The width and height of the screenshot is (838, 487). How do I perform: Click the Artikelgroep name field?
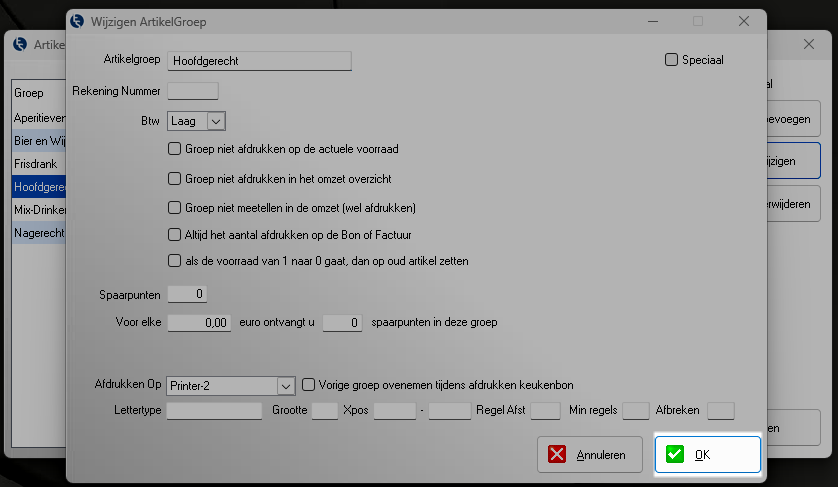point(259,61)
